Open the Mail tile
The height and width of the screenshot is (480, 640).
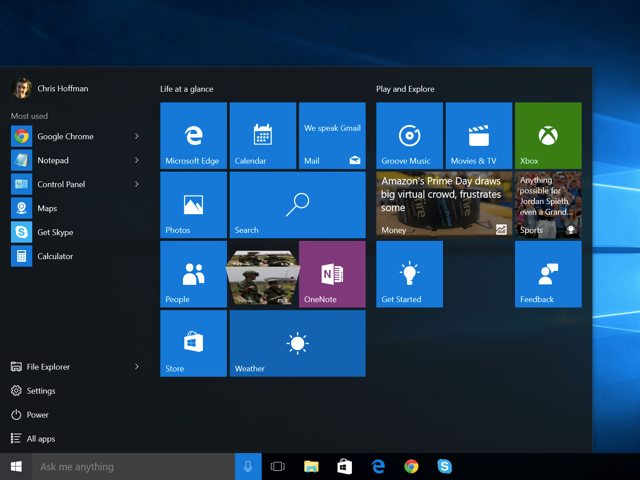coord(332,136)
